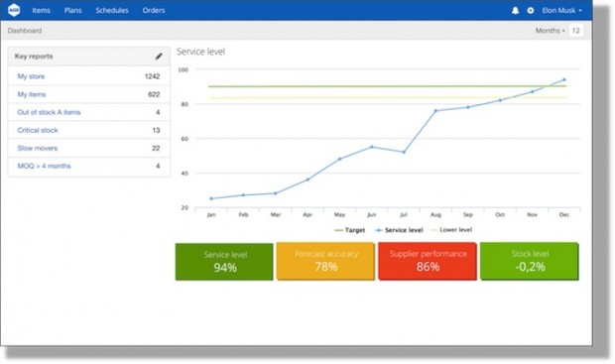615x364 pixels.
Task: Open the settings gear icon
Action: point(531,11)
